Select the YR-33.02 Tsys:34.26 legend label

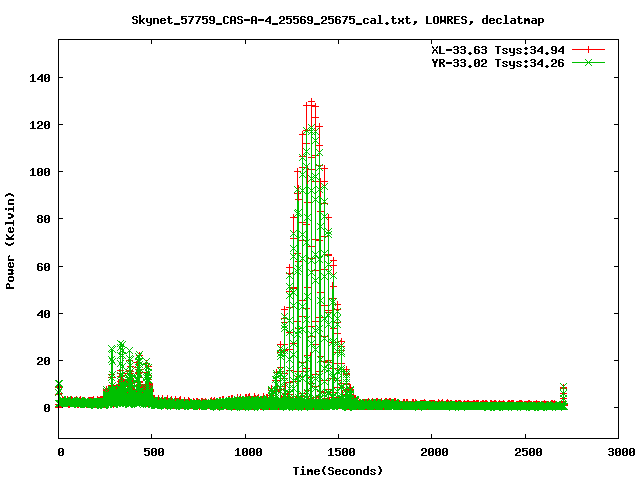coord(498,63)
